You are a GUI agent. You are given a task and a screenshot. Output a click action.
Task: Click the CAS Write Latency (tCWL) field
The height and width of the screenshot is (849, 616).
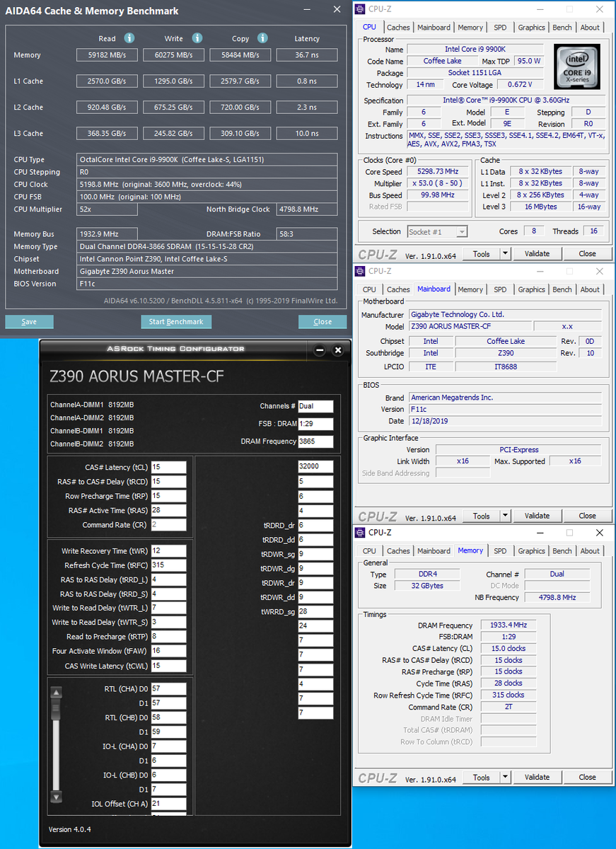168,666
